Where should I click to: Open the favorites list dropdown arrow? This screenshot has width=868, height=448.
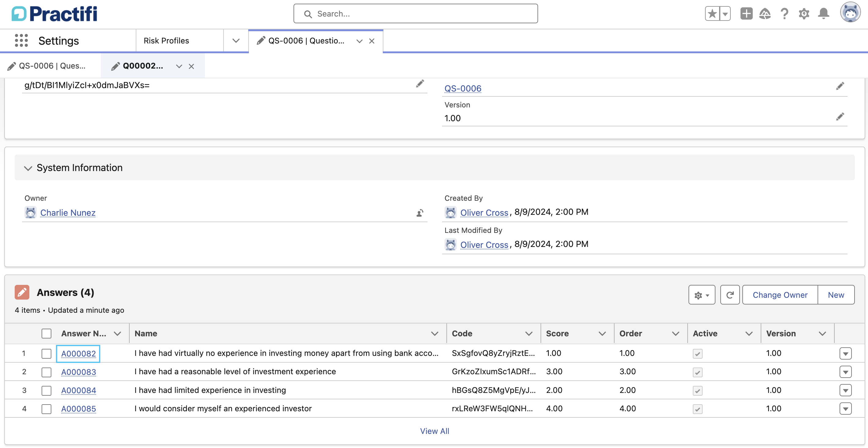point(725,14)
